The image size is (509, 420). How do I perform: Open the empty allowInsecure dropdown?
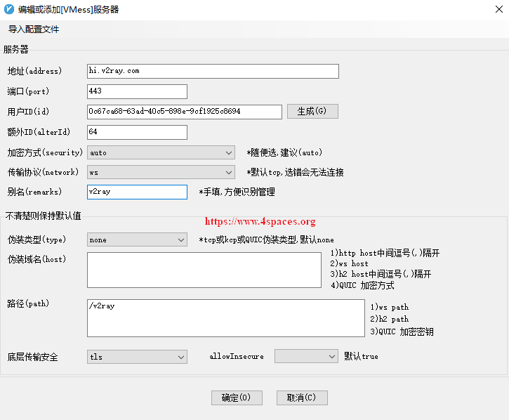click(306, 357)
